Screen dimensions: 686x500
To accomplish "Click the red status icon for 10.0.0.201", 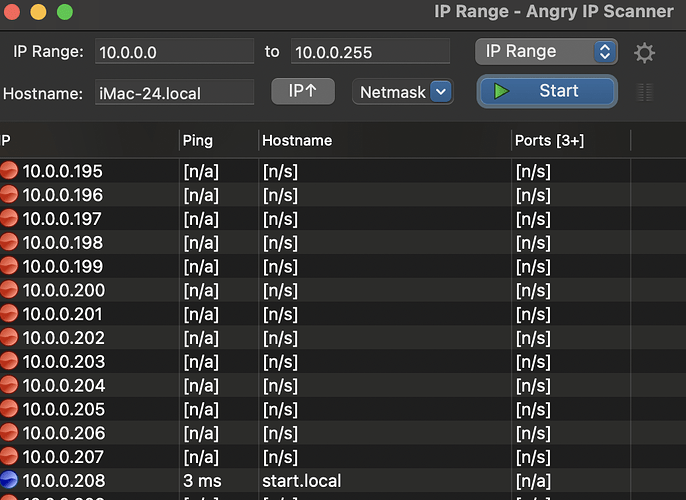I will tap(9, 313).
